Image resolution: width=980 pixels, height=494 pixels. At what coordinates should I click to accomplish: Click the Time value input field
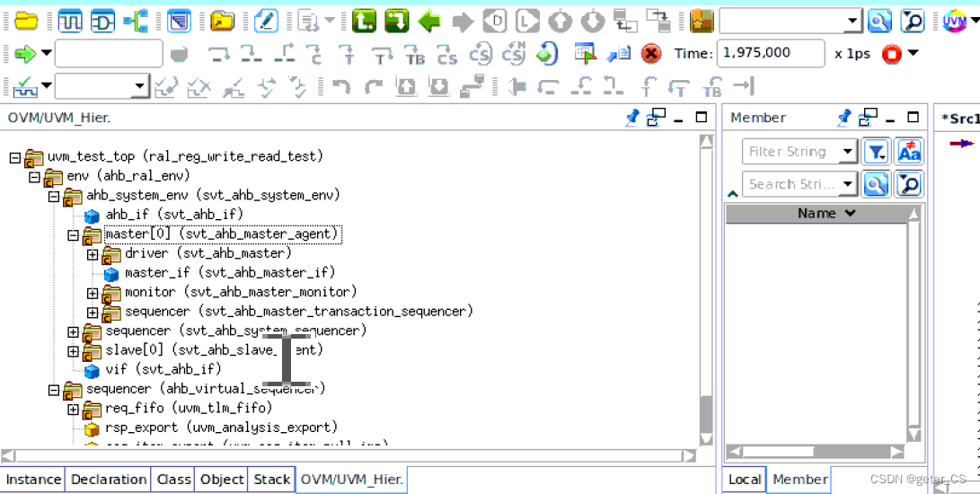coord(770,54)
